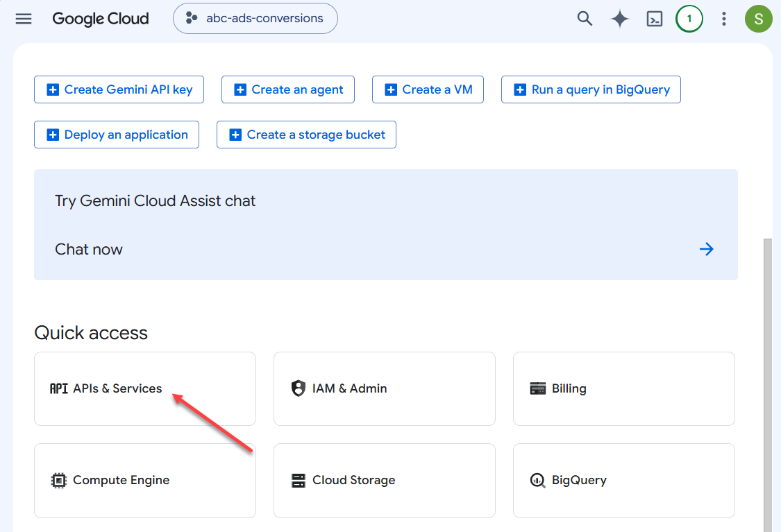Click the Chat now text
Screen dimensions: 781x532
pyautogui.click(x=89, y=249)
